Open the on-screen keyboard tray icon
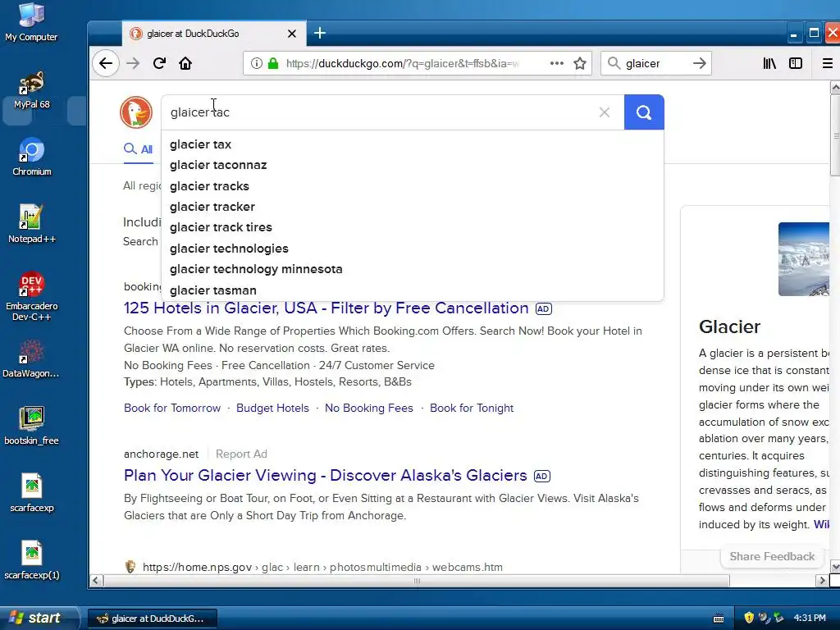 tap(719, 619)
